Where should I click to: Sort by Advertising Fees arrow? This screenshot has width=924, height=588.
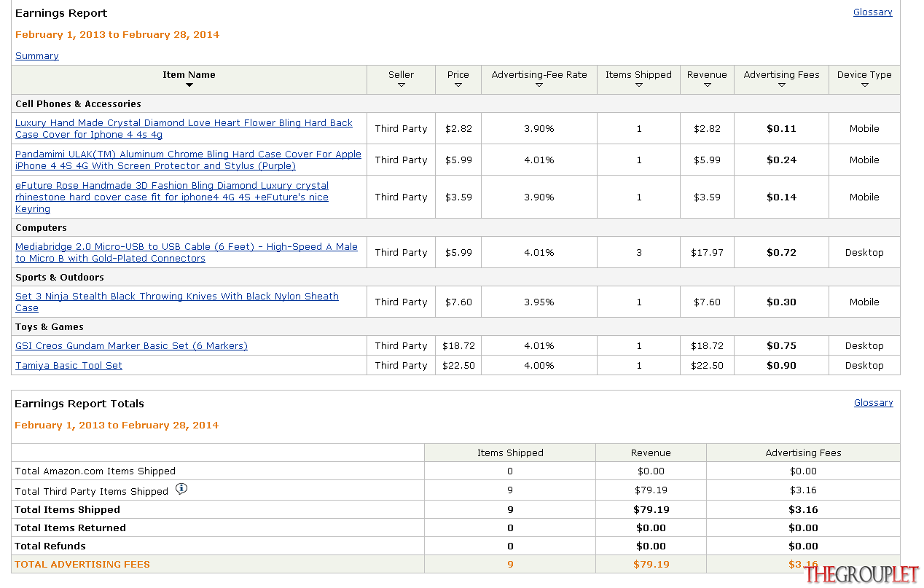click(781, 85)
